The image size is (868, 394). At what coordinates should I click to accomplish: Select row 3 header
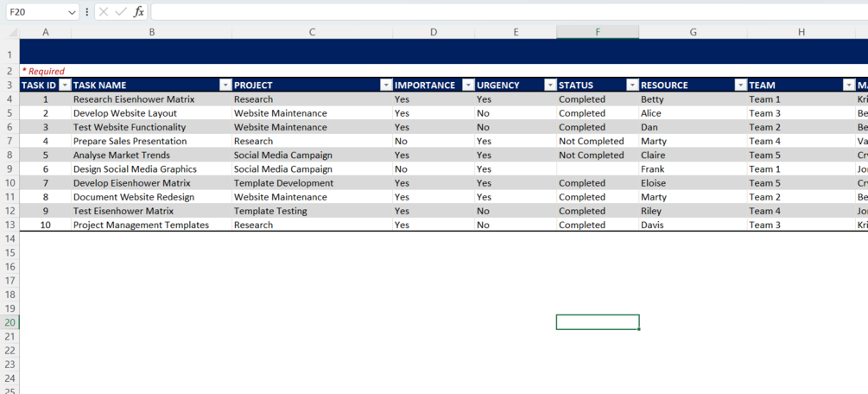pos(10,86)
